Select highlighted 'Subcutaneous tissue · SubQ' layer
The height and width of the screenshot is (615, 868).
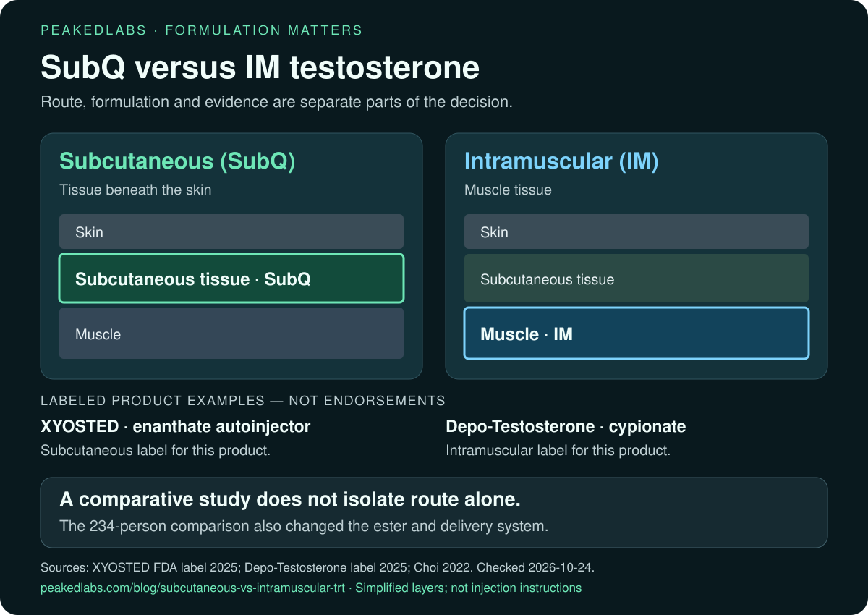click(x=231, y=278)
